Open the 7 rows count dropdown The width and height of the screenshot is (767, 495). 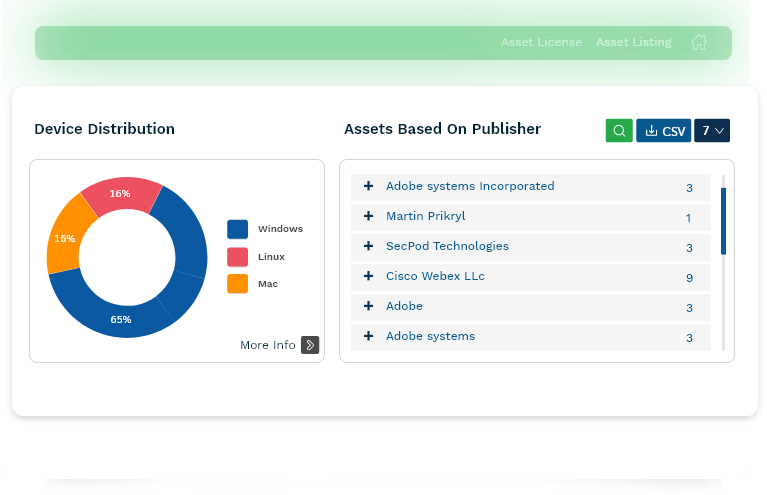[x=712, y=131]
